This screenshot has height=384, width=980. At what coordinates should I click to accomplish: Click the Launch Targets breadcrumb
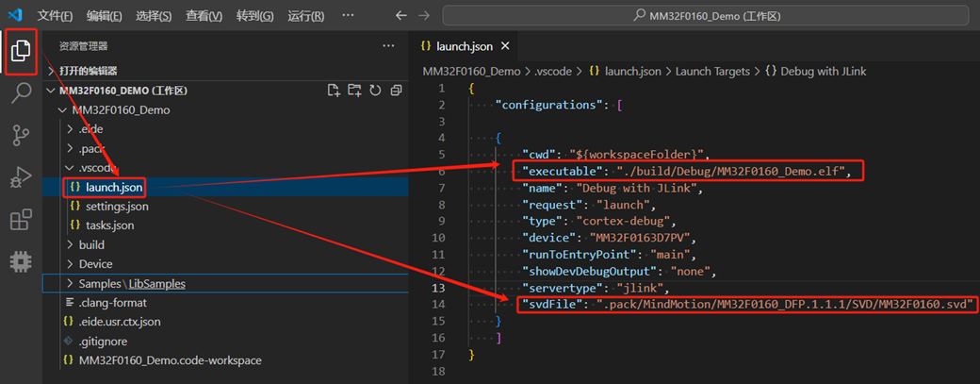pos(712,71)
